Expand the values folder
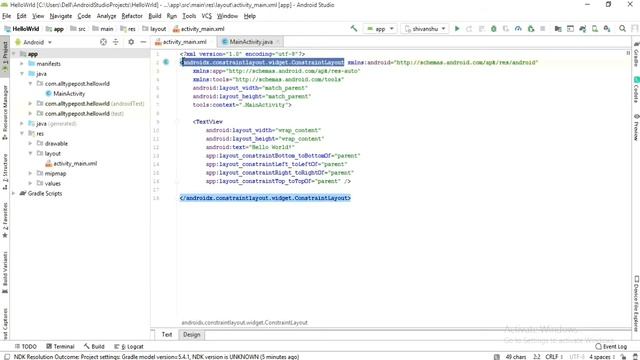 click(x=30, y=183)
